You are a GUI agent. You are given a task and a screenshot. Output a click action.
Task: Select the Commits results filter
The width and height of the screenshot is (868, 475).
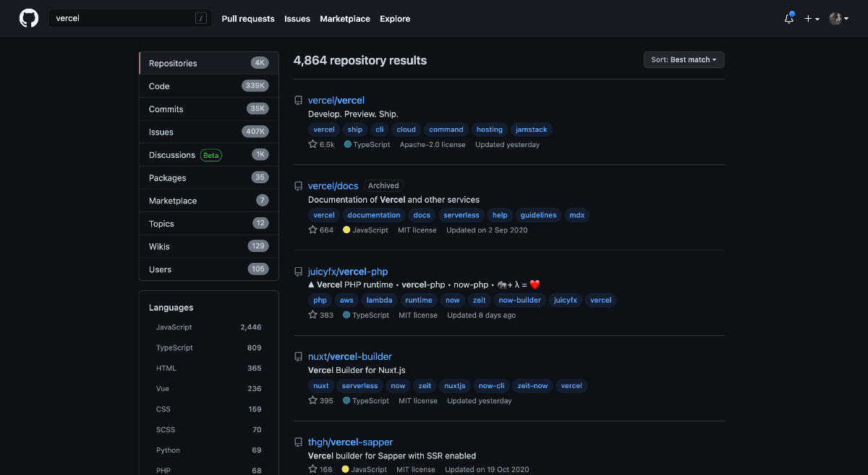208,109
